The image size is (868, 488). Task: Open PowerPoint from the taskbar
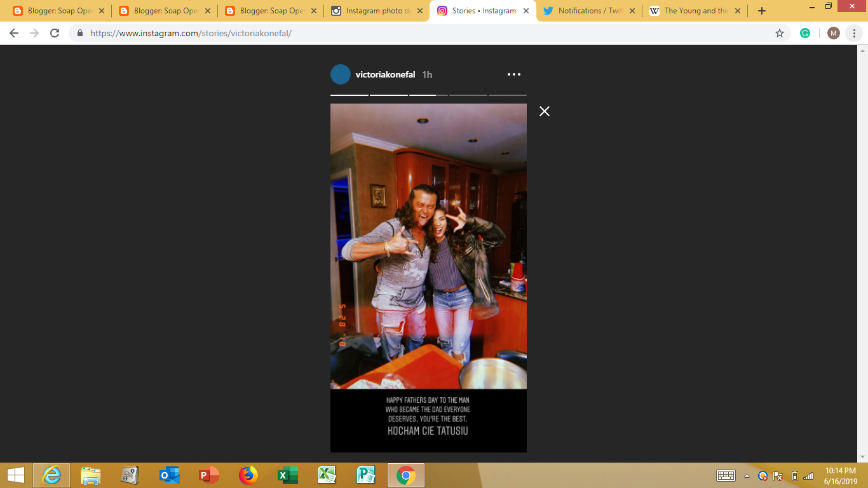[x=209, y=475]
